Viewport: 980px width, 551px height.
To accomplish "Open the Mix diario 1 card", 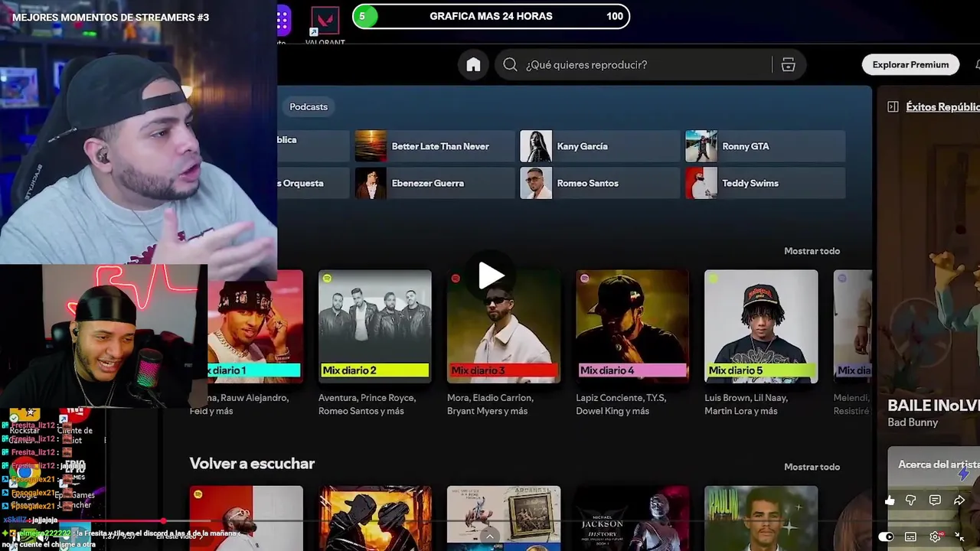I will [255, 327].
